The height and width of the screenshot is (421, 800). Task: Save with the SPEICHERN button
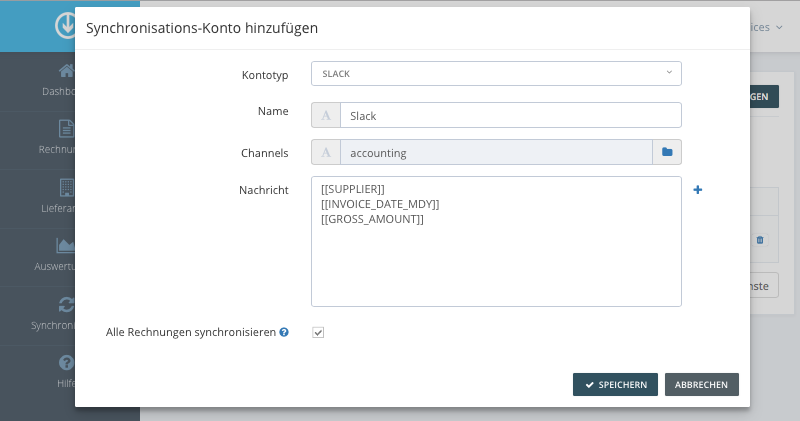coord(615,385)
